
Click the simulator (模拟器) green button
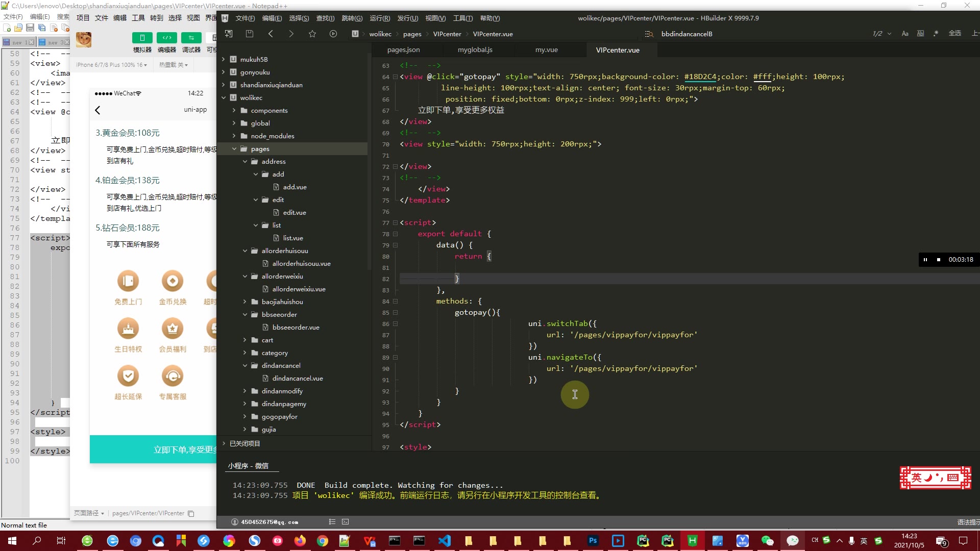click(142, 38)
